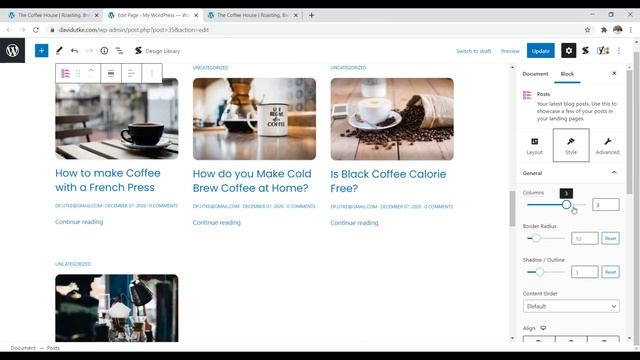
Task: Open block toolbar more options
Action: (x=152, y=73)
